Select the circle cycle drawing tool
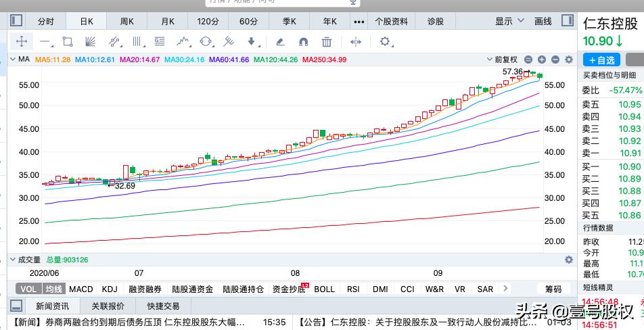Viewport: 644px width, 330px height. [206, 41]
